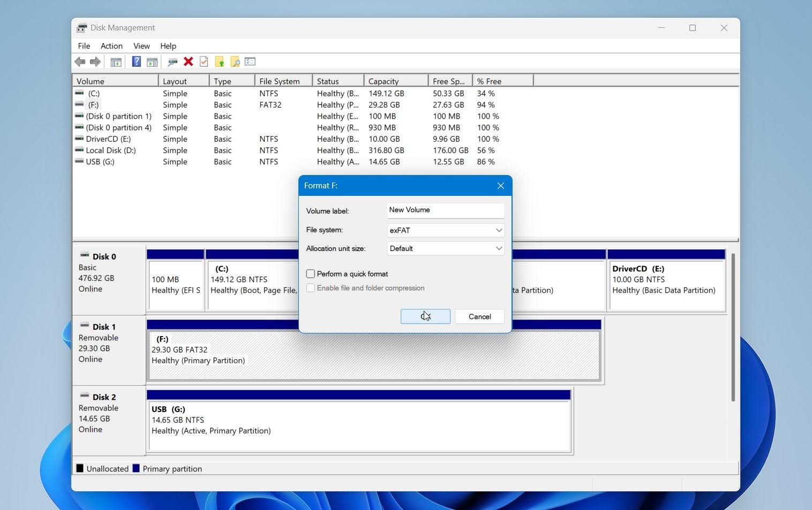Sort by the File System column header
This screenshot has height=510, width=812.
pos(284,81)
